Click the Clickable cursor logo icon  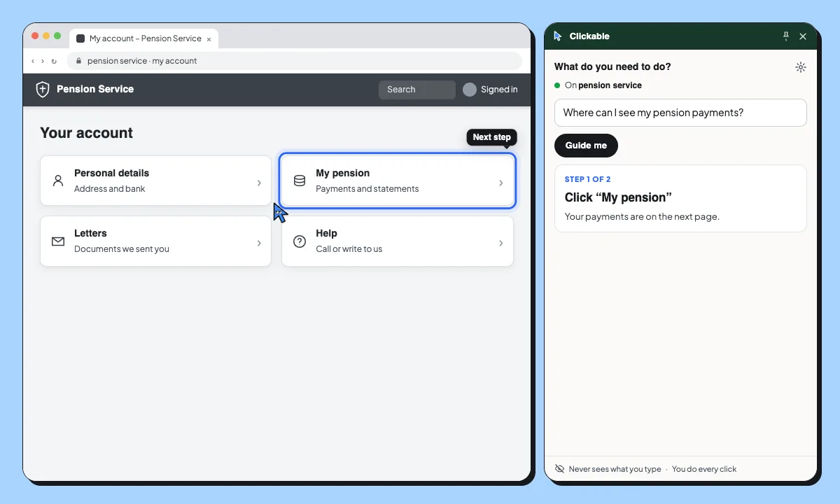(558, 36)
